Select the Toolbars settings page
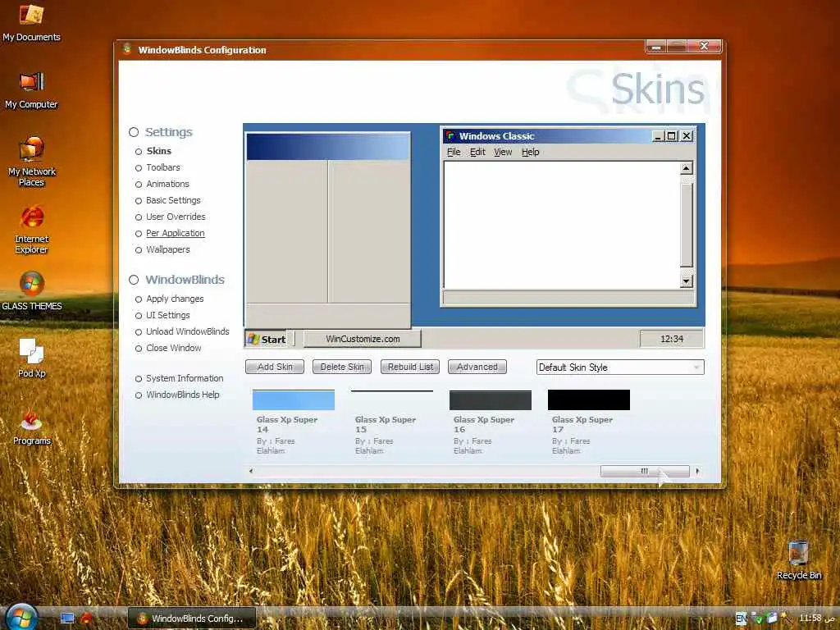Screen dimensions: 840x630 (163, 167)
